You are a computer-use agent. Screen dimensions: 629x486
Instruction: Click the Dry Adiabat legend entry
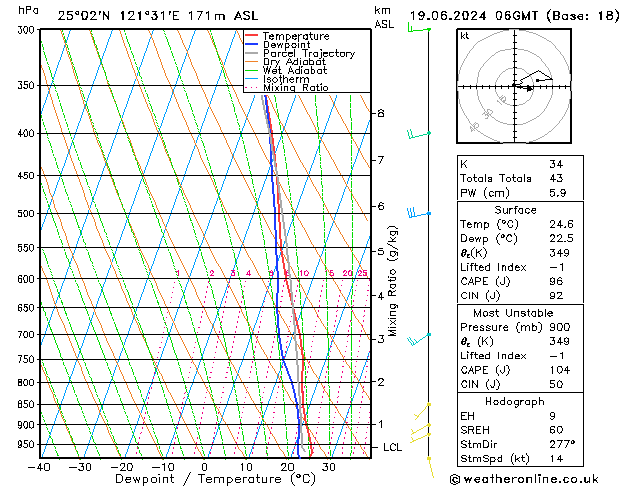pos(286,62)
